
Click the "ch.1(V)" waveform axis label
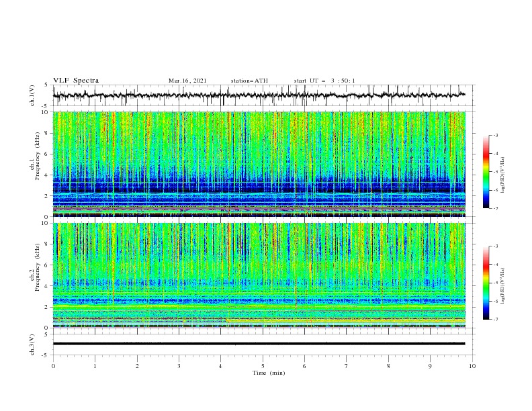tap(32, 95)
